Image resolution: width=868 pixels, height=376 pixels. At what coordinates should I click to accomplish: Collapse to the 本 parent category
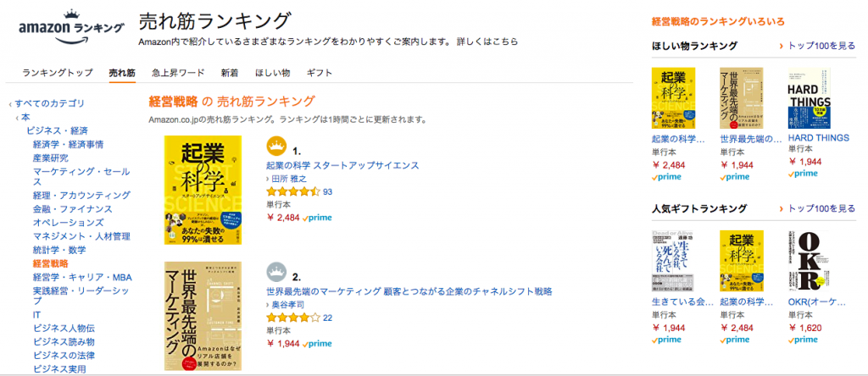(x=25, y=117)
